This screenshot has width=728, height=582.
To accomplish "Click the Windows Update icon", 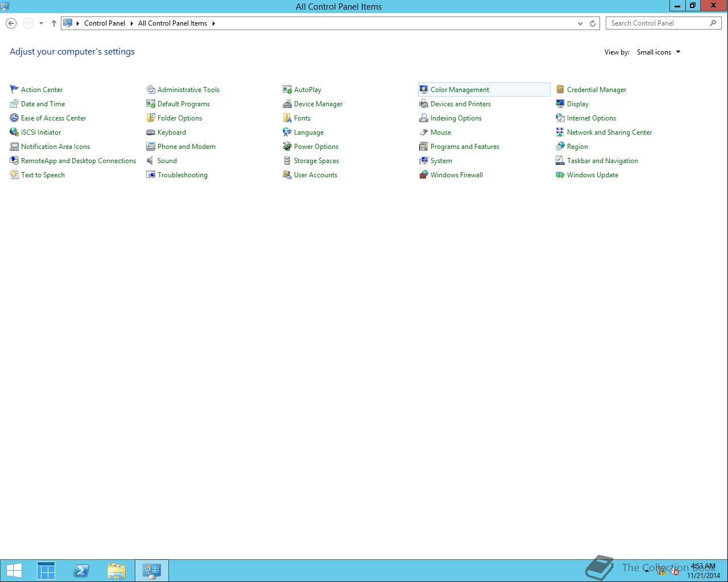I will [x=560, y=174].
